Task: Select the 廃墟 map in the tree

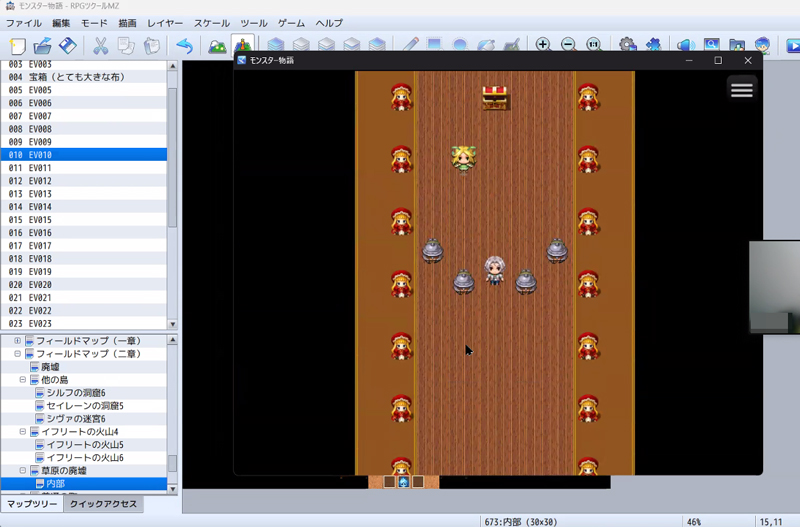Action: pyautogui.click(x=51, y=367)
